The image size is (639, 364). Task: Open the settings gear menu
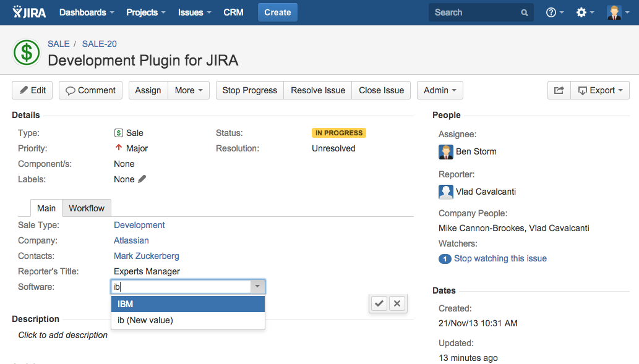(x=585, y=12)
